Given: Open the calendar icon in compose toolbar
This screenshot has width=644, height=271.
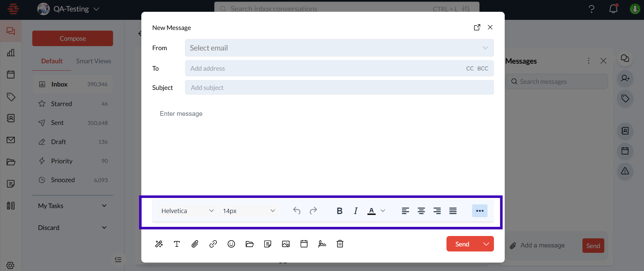Looking at the screenshot, I should 304,244.
